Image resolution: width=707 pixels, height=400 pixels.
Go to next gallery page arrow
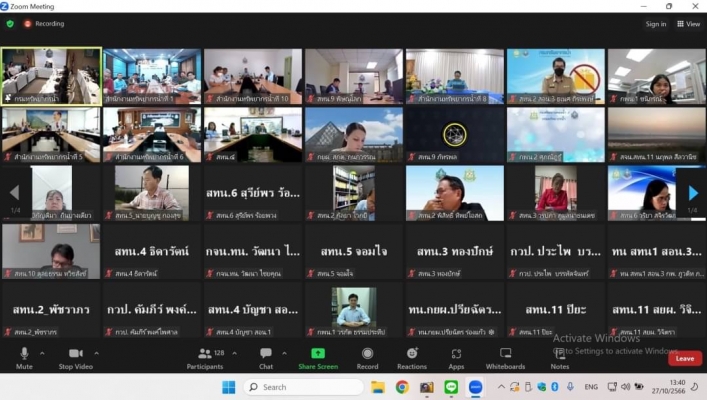(x=693, y=193)
